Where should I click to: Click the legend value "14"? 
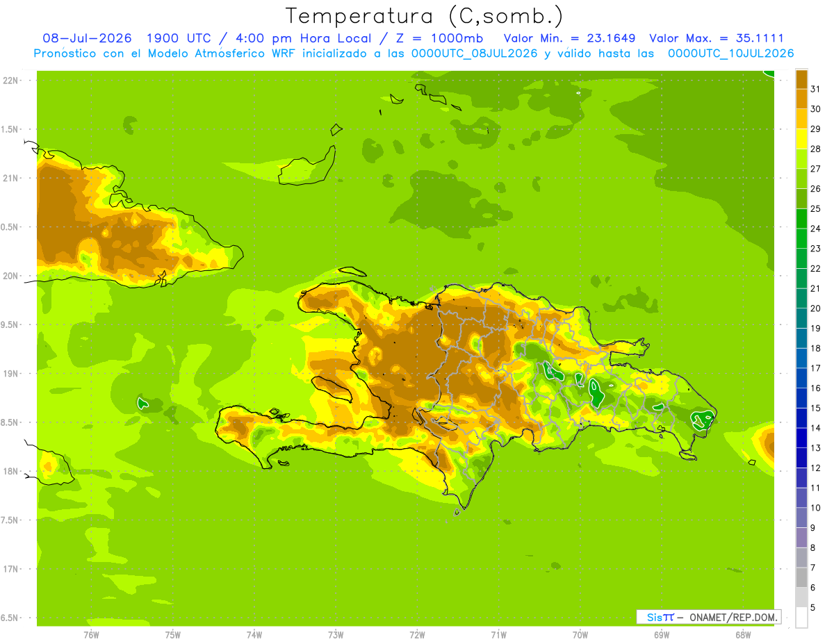click(815, 428)
